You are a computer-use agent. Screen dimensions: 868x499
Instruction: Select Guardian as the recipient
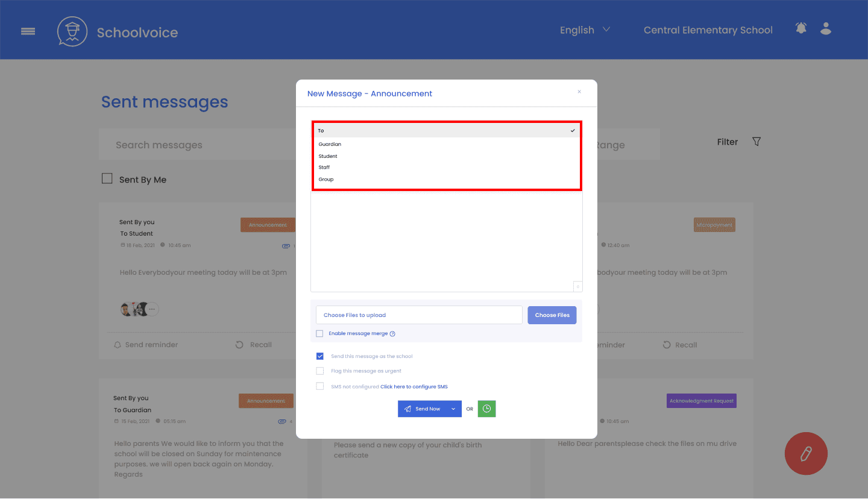[x=329, y=144]
